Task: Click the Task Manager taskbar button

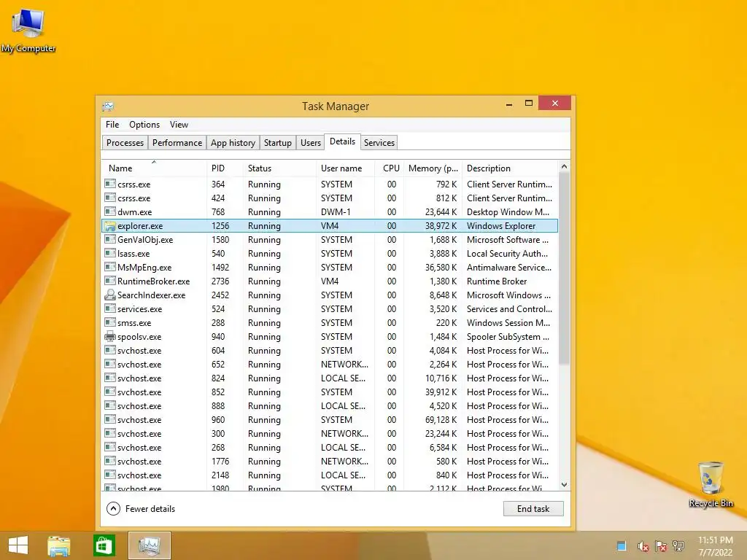Action: click(x=149, y=545)
